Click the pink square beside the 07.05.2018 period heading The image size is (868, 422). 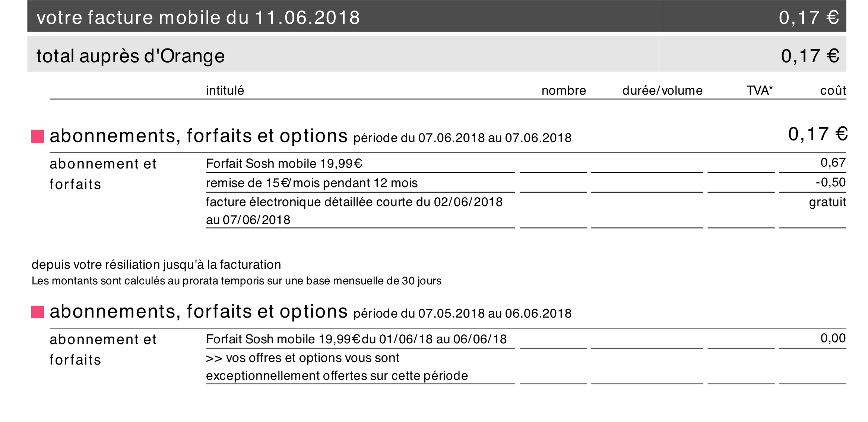pyautogui.click(x=38, y=312)
